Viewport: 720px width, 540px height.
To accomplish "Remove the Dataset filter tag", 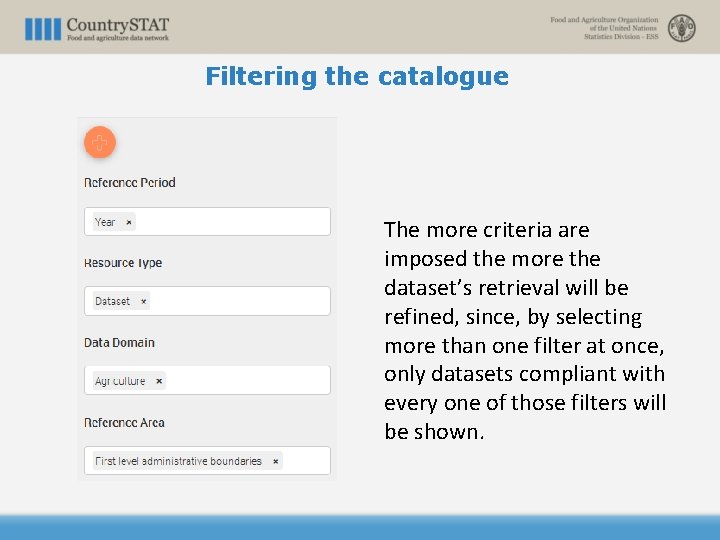I will [x=143, y=302].
